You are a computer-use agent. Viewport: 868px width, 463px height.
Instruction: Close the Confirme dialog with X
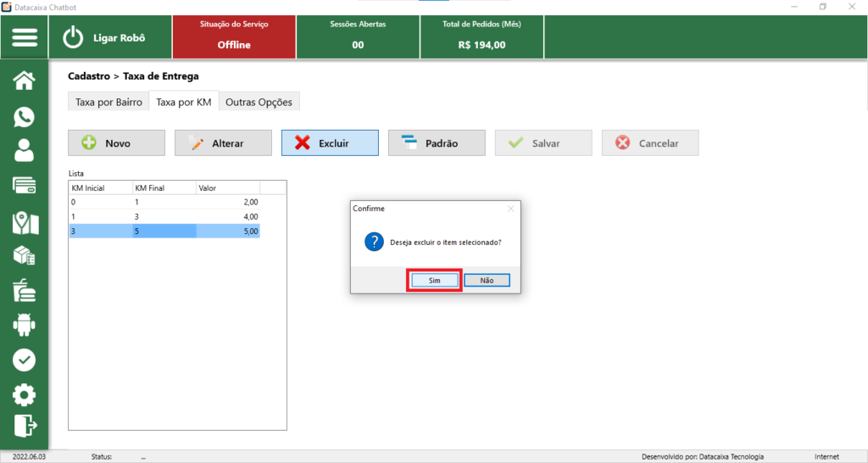[510, 208]
